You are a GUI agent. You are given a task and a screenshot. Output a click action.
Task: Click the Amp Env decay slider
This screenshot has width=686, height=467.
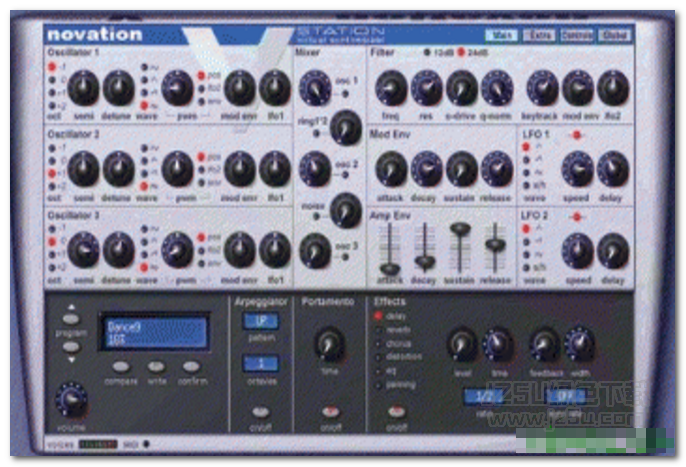(425, 262)
